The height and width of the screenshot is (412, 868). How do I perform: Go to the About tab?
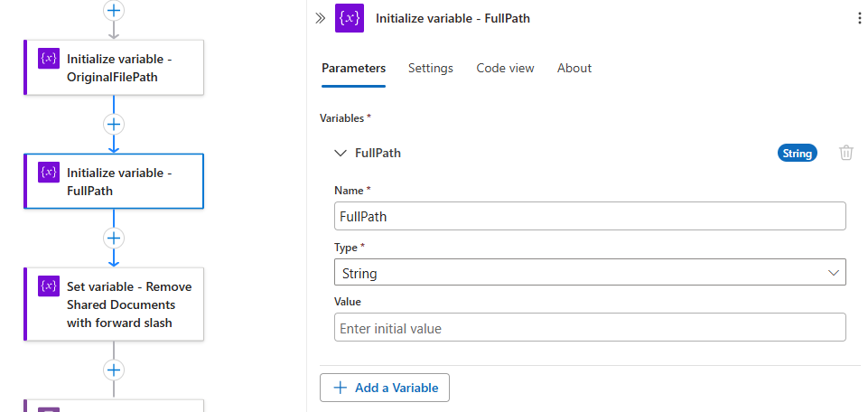point(574,68)
